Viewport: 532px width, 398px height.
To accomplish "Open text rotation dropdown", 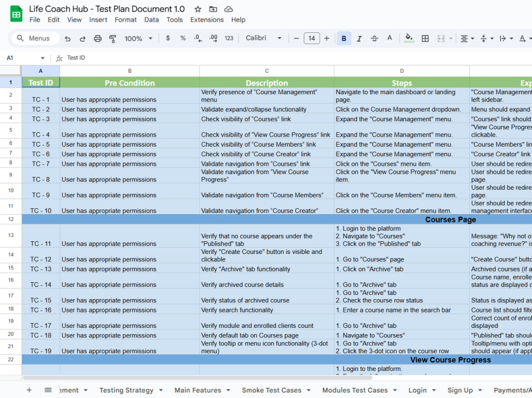I will [x=525, y=39].
